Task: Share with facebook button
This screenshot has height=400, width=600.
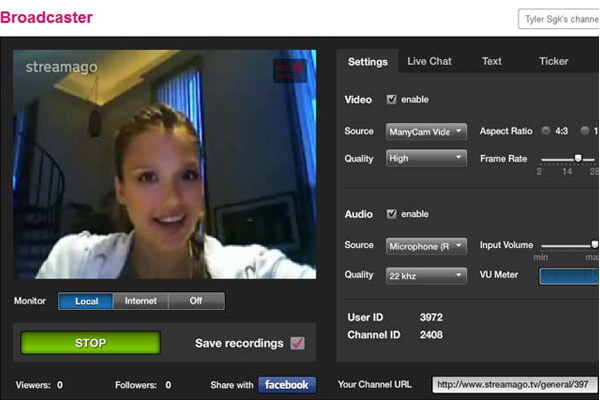Action: coord(287,385)
